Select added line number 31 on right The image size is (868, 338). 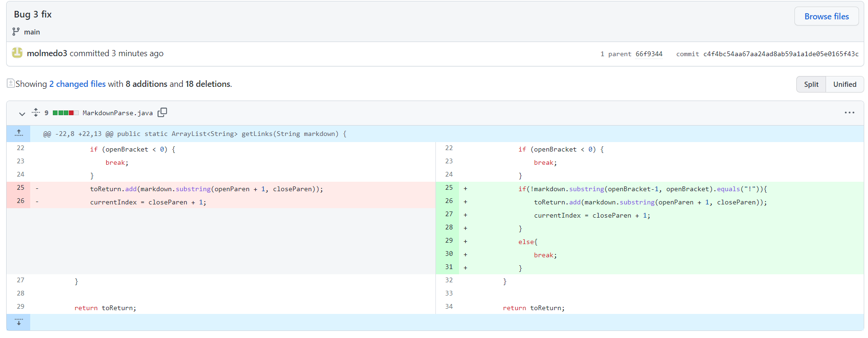(x=449, y=267)
